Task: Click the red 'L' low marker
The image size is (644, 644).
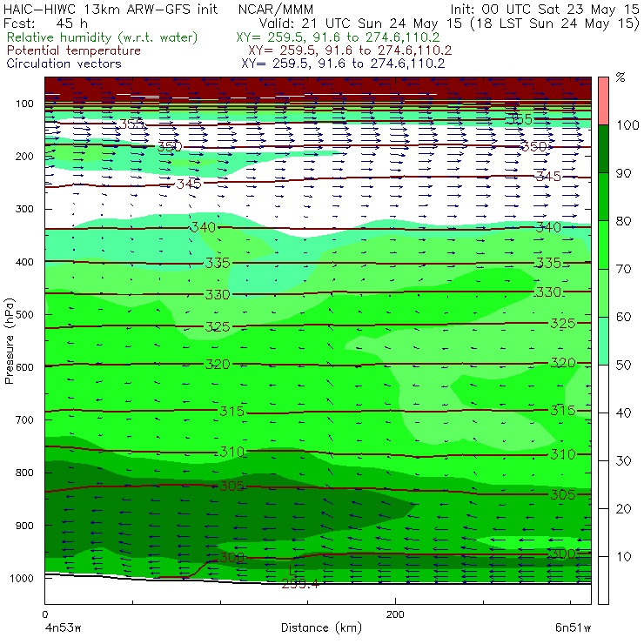Action: click(292, 570)
